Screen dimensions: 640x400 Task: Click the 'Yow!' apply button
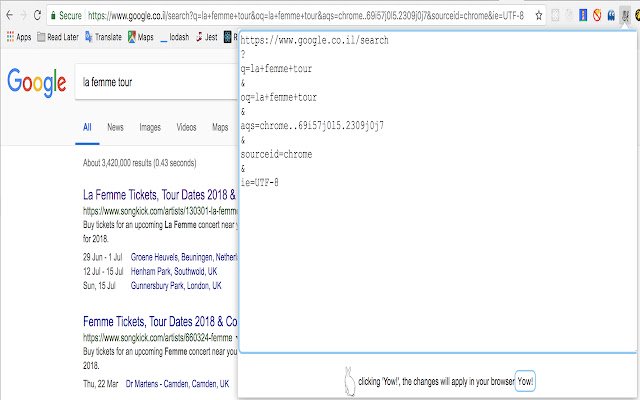click(525, 381)
